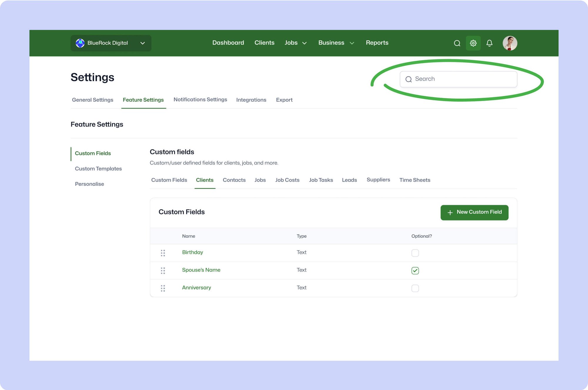This screenshot has width=588, height=390.
Task: Open Personalise in left sidebar
Action: pos(89,184)
